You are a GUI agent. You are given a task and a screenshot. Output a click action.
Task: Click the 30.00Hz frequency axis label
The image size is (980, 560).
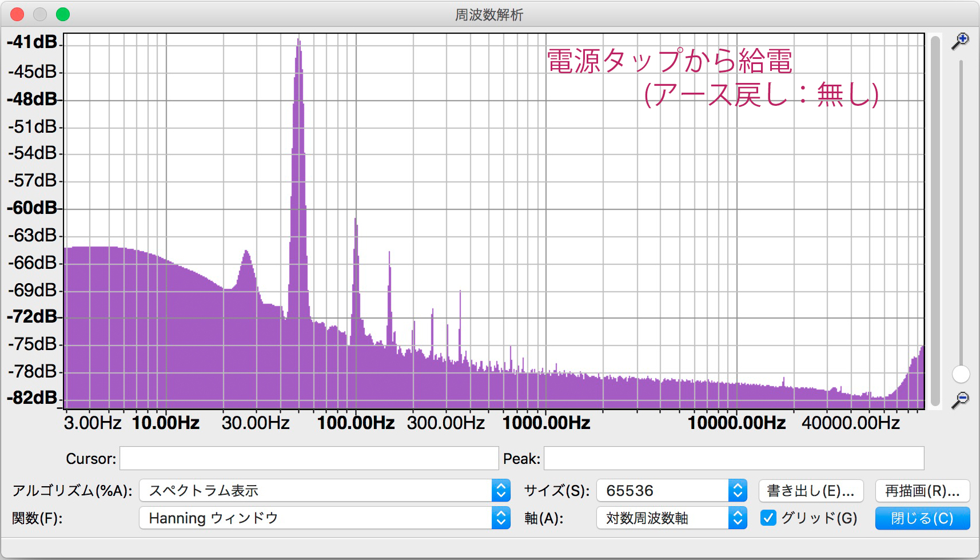click(x=256, y=423)
